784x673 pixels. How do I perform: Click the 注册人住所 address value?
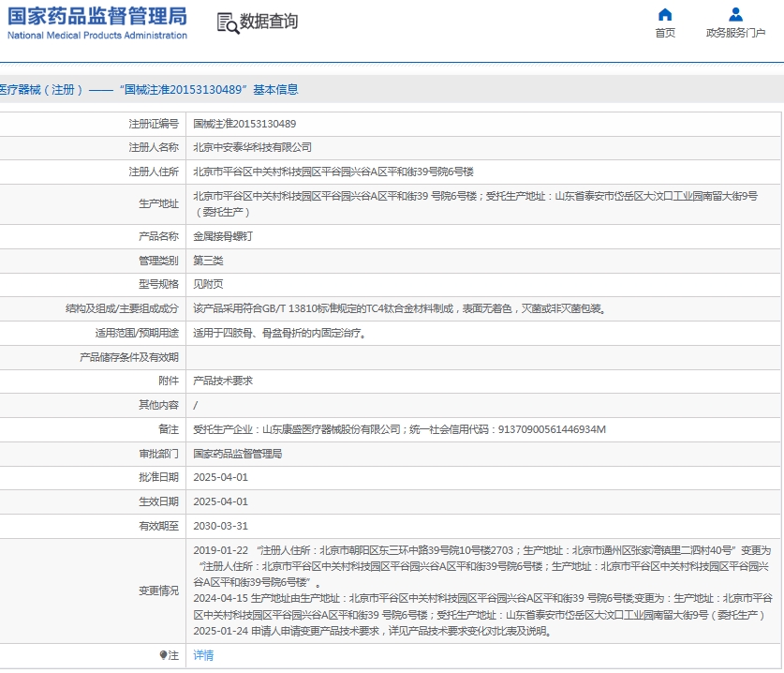(333, 172)
